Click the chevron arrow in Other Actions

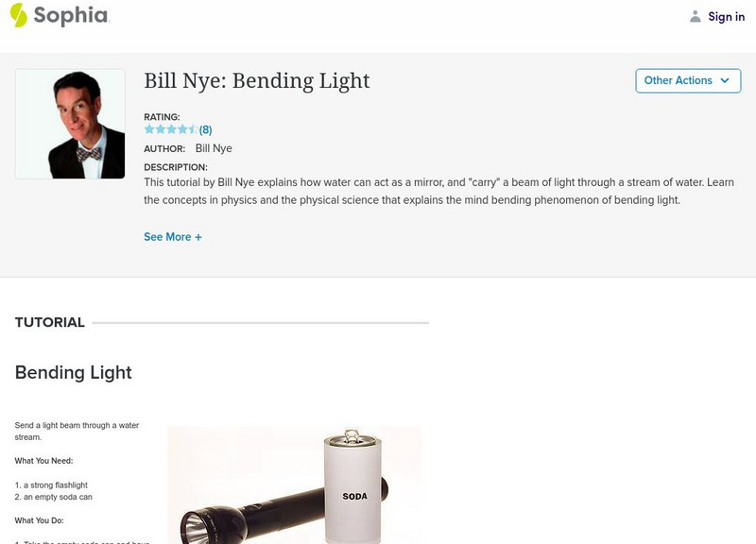(x=725, y=80)
